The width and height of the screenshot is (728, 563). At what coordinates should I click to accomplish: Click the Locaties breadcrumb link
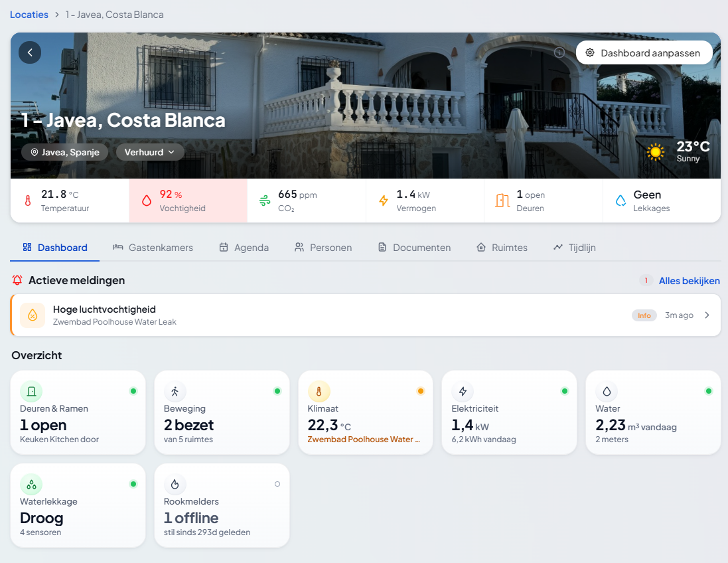coord(29,15)
